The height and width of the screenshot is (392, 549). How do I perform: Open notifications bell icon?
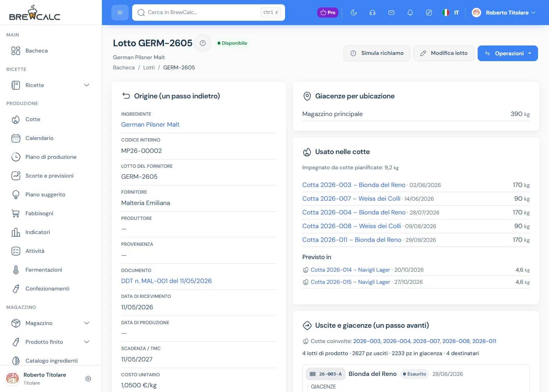pyautogui.click(x=410, y=13)
